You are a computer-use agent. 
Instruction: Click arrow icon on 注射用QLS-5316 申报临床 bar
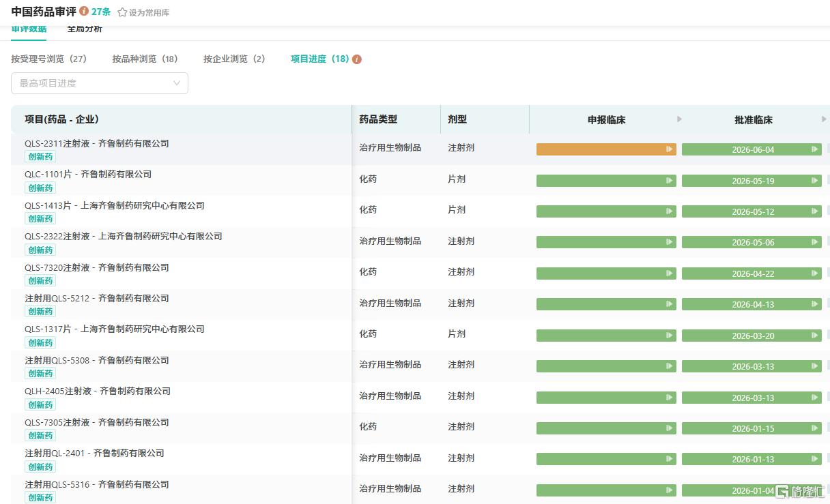[x=670, y=490]
